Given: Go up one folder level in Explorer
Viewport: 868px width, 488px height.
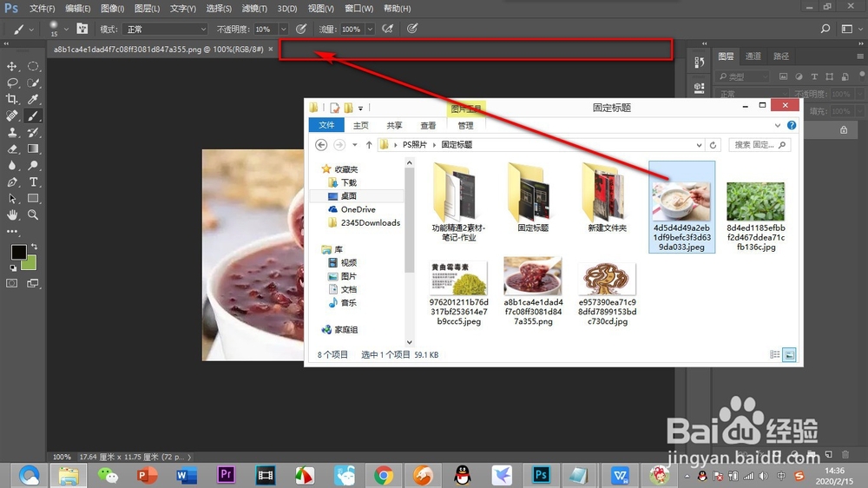Looking at the screenshot, I should pyautogui.click(x=369, y=145).
